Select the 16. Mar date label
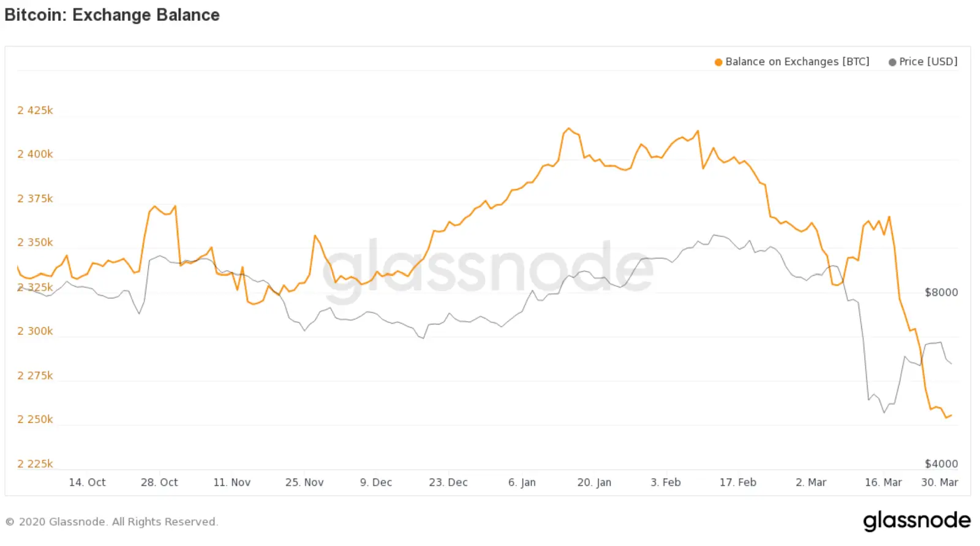The width and height of the screenshot is (980, 546). click(x=883, y=482)
